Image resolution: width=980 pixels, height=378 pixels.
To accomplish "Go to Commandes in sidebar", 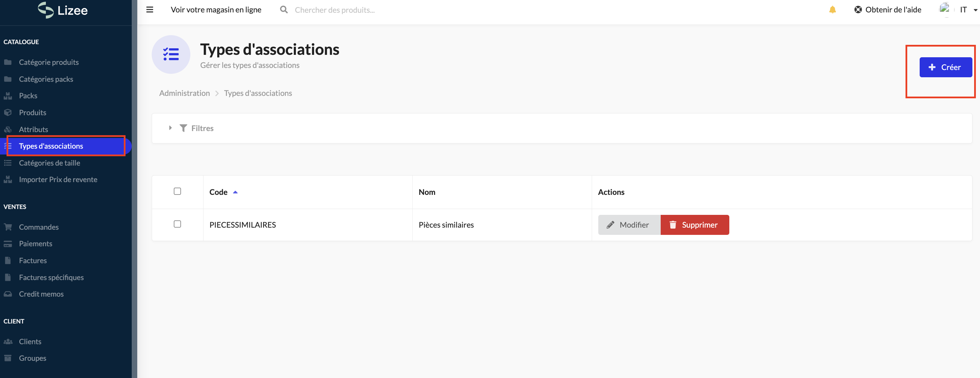I will (38, 227).
